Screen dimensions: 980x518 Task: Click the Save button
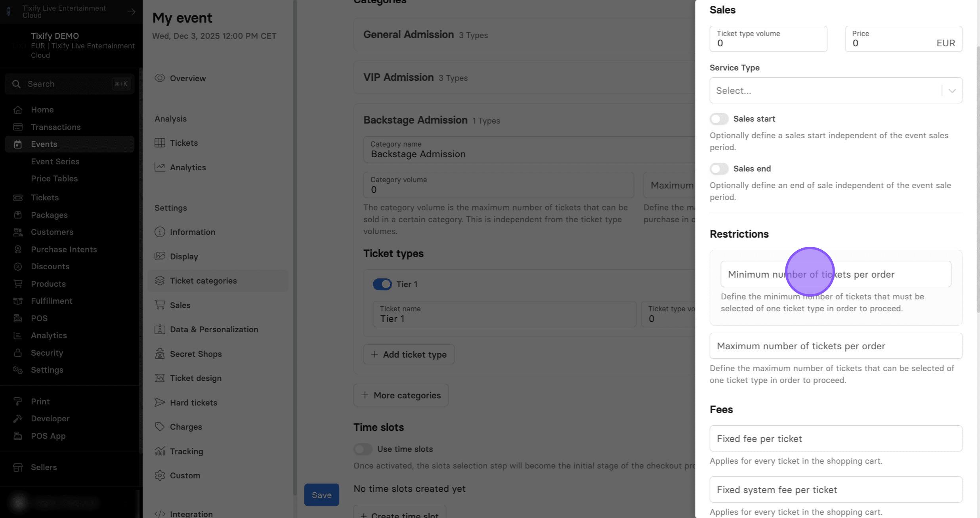click(321, 495)
